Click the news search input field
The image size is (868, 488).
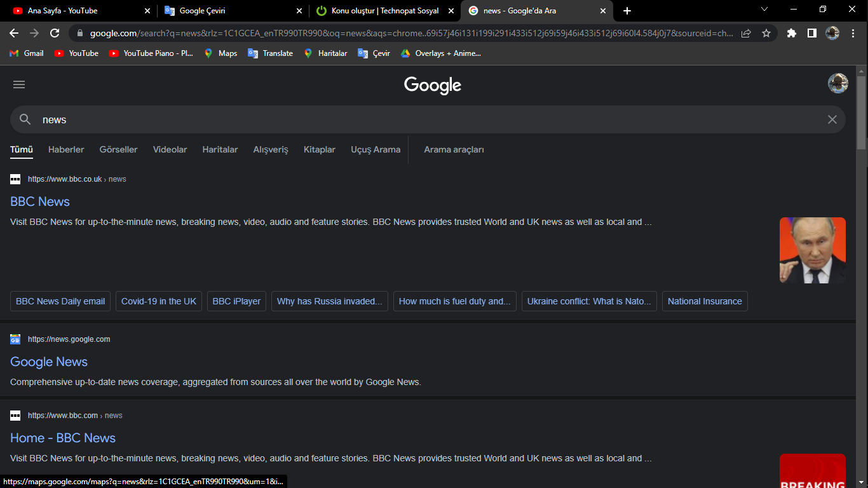tap(428, 119)
